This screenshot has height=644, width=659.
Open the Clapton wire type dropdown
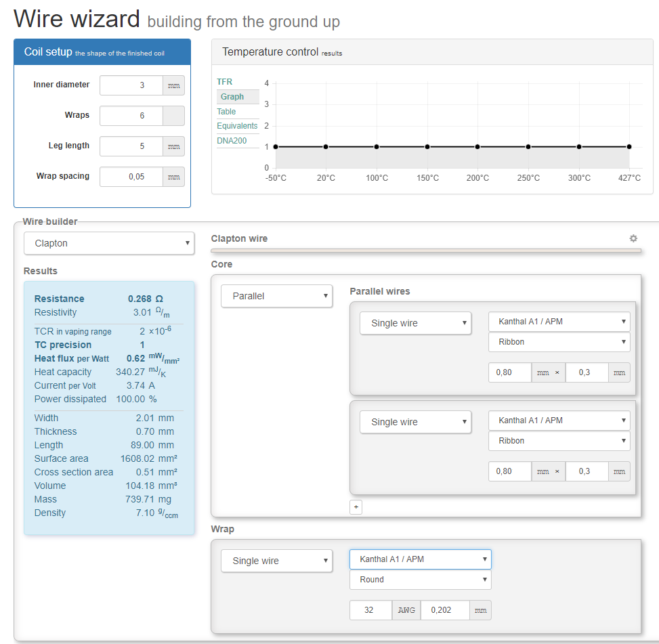[109, 244]
